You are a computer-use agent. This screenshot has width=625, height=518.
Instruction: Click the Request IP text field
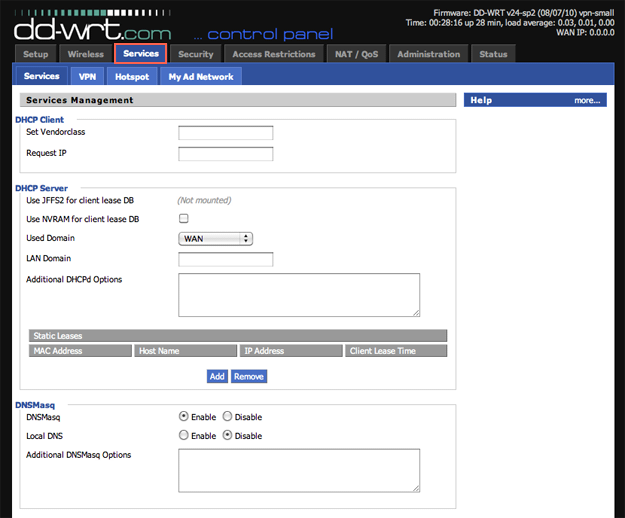[226, 154]
